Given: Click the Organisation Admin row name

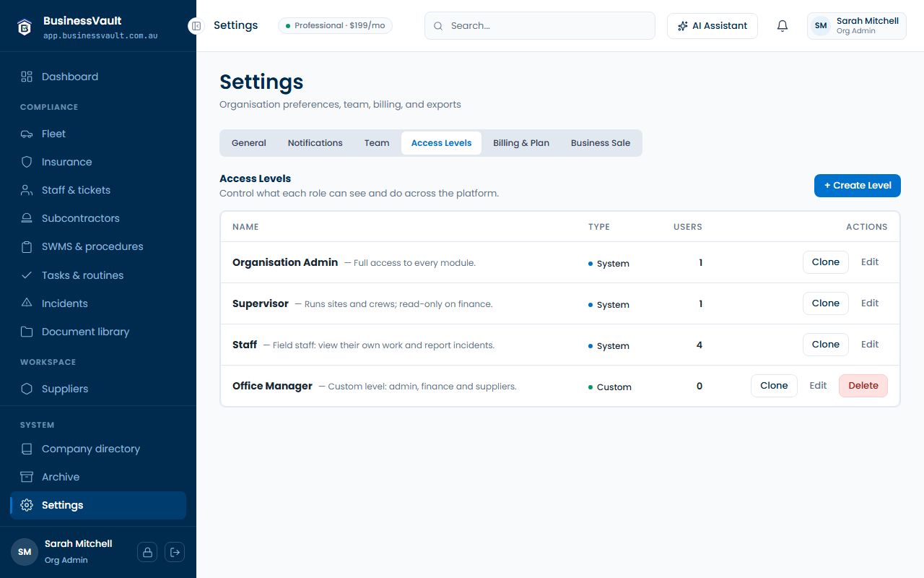Looking at the screenshot, I should pos(285,262).
